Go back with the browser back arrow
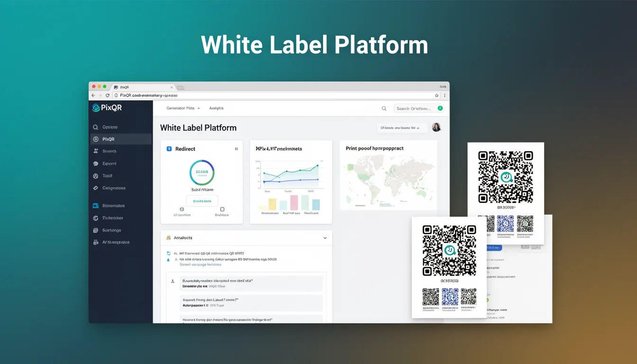This screenshot has height=364, width=637. [x=93, y=95]
